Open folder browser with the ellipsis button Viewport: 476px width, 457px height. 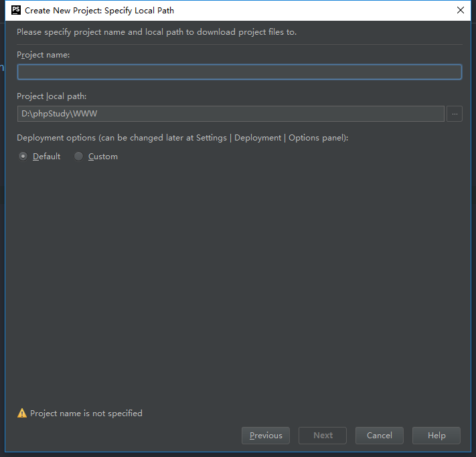pyautogui.click(x=455, y=114)
